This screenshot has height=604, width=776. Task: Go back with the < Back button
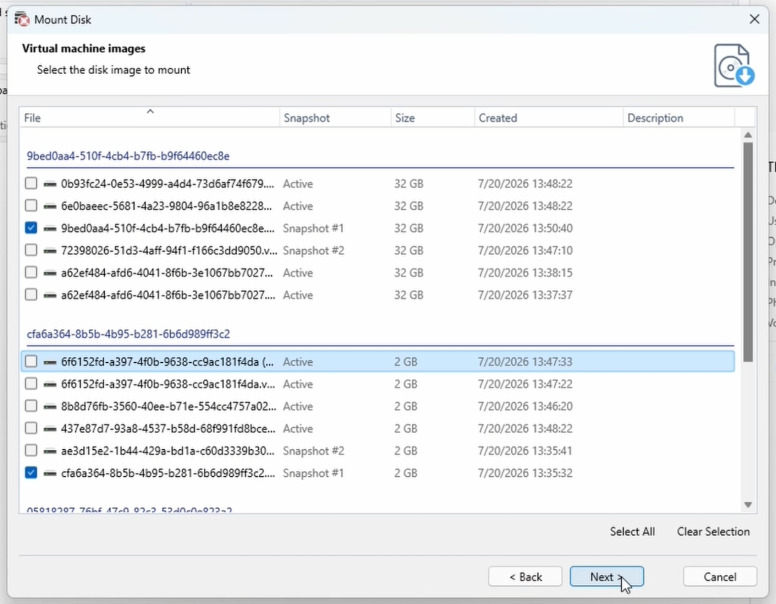click(525, 577)
